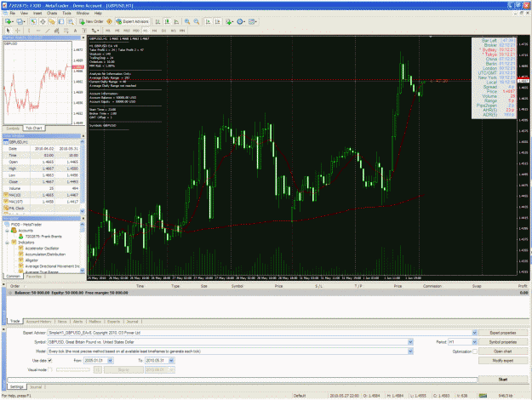The width and height of the screenshot is (532, 400).
Task: Click the Start button in tester
Action: coord(503,380)
